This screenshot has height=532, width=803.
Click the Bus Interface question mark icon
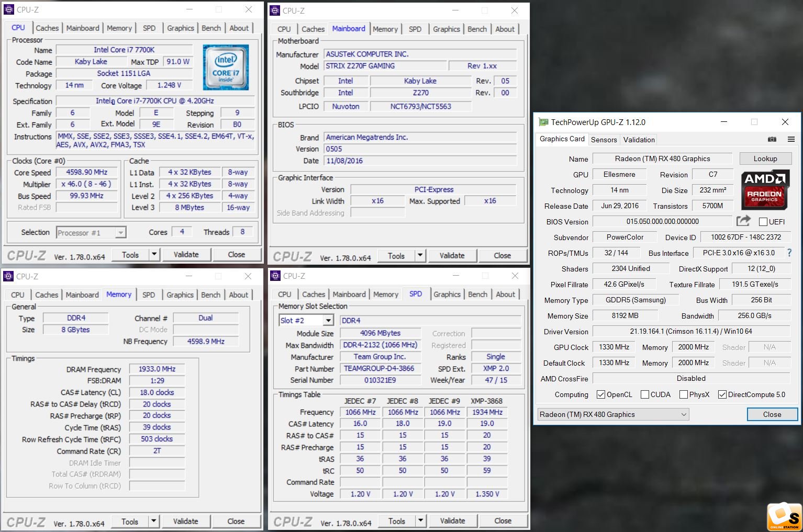tap(789, 253)
